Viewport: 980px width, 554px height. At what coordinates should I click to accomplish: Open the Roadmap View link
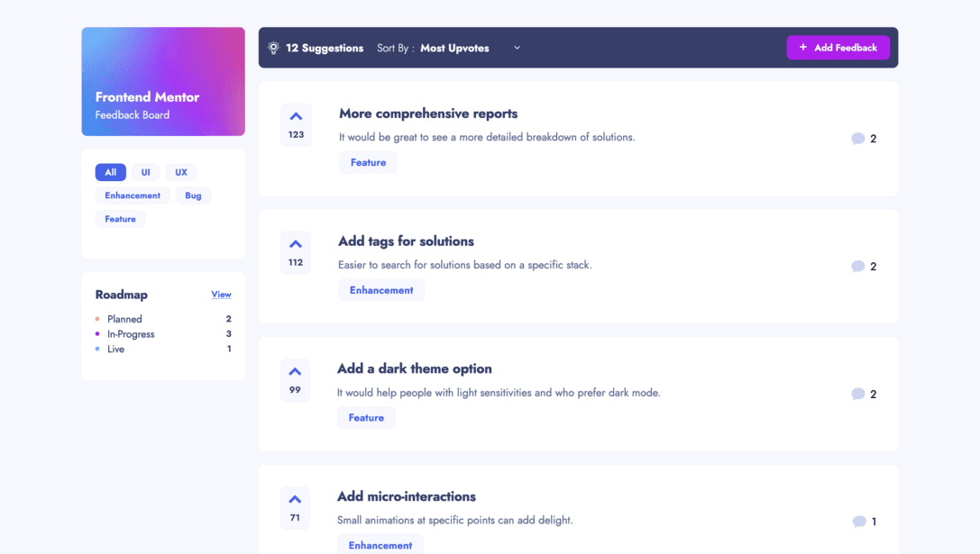221,295
